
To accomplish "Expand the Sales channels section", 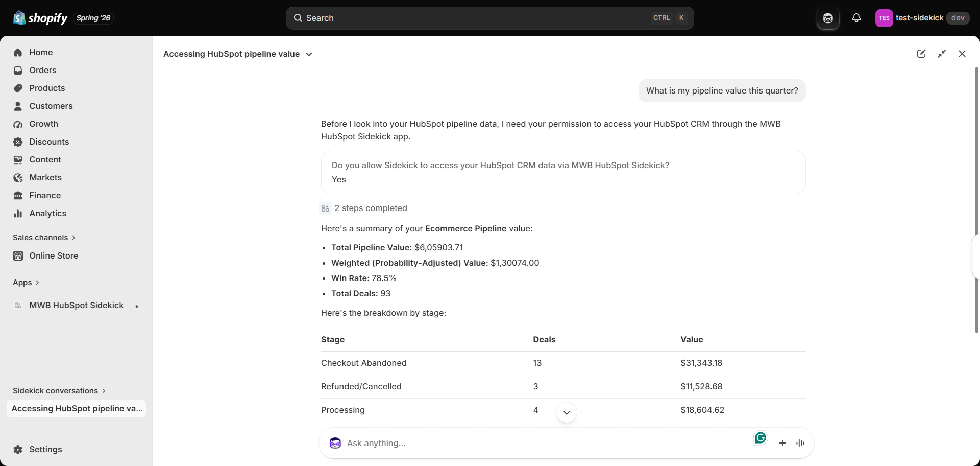I will click(44, 238).
